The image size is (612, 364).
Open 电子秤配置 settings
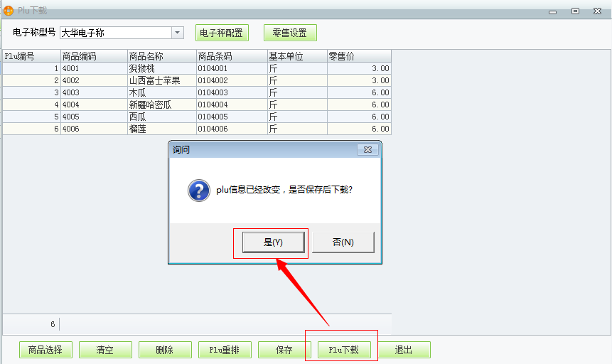222,33
